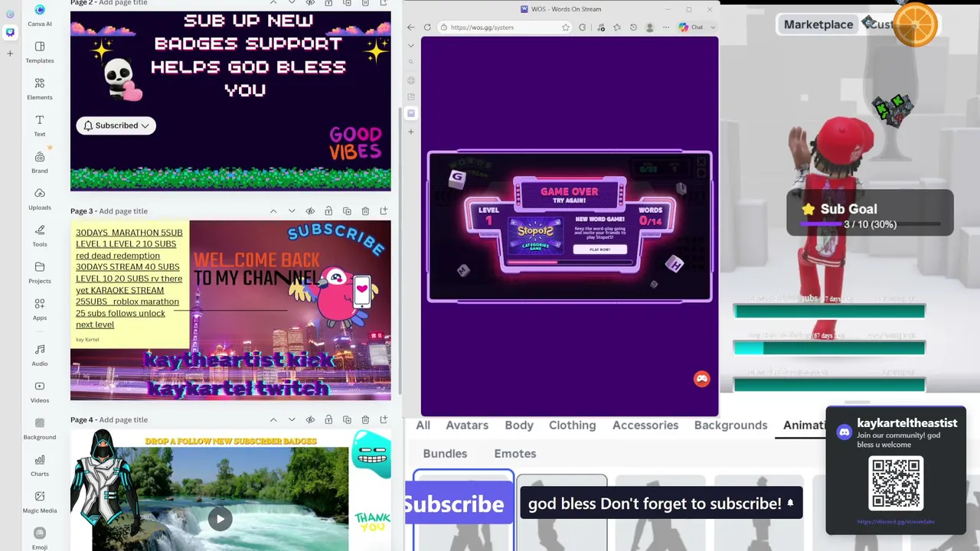
Task: Open the Apps panel in Canva
Action: [x=40, y=308]
